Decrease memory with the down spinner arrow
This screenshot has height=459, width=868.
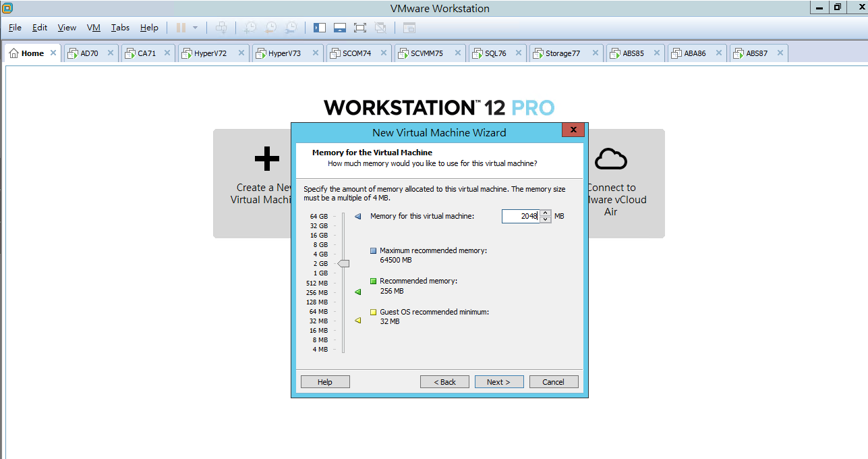click(546, 219)
